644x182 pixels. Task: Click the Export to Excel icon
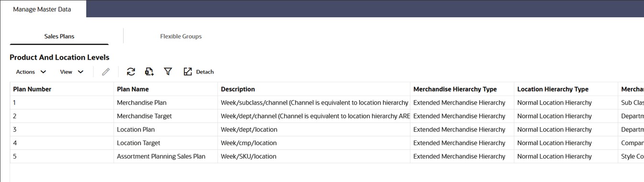[x=149, y=72]
